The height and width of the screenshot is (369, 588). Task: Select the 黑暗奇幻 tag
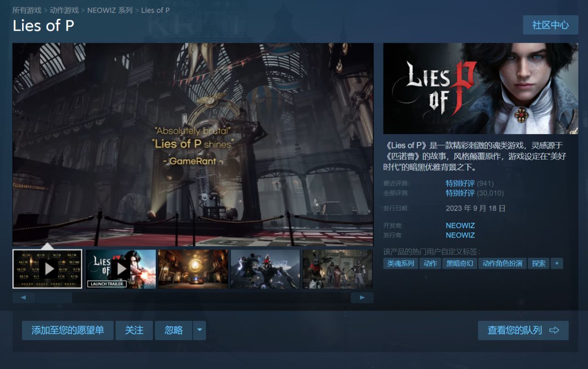tap(459, 263)
